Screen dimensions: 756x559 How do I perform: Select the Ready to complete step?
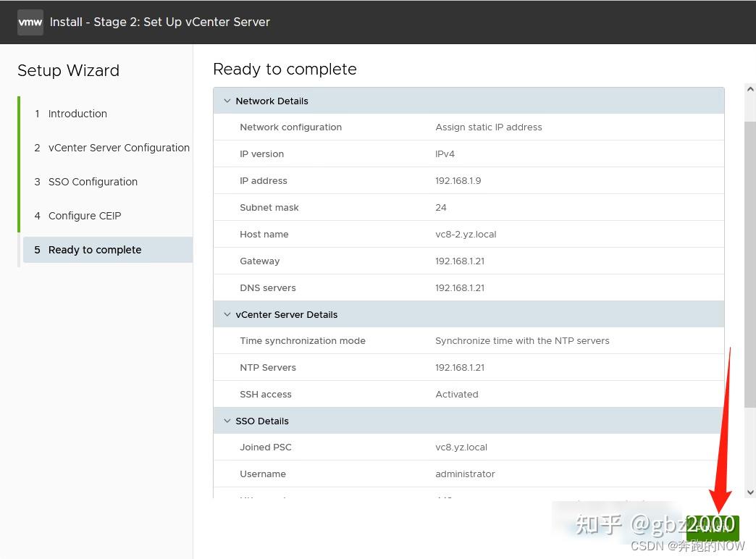pos(95,250)
